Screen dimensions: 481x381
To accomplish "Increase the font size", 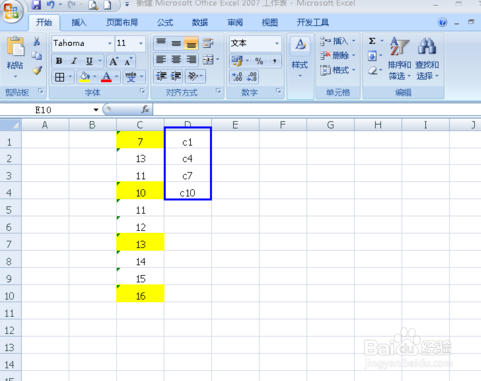I will pyautogui.click(x=113, y=61).
